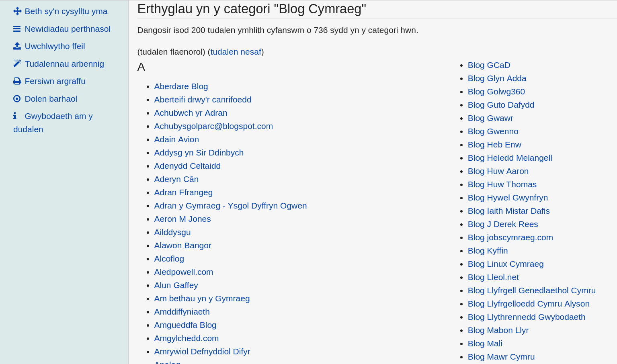
Task: Open Blog Iaith Mistar Dafis article
Action: 508,211
